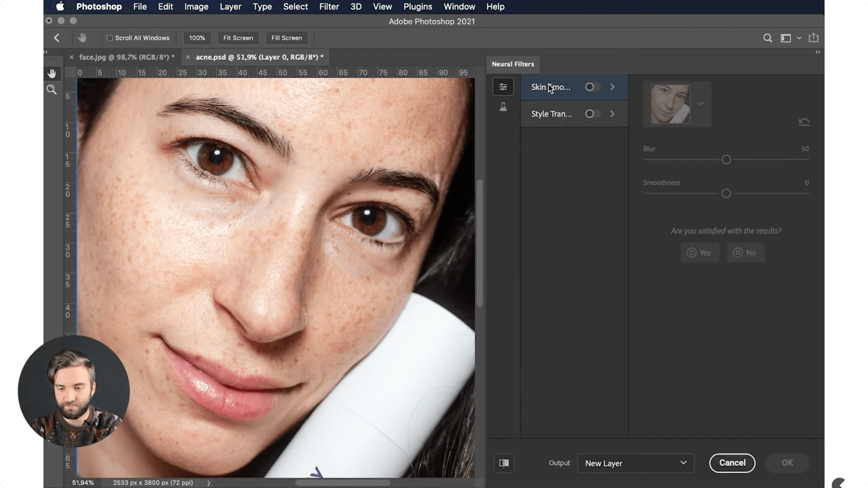868x488 pixels.
Task: Click No satisfied feedback button
Action: (746, 252)
